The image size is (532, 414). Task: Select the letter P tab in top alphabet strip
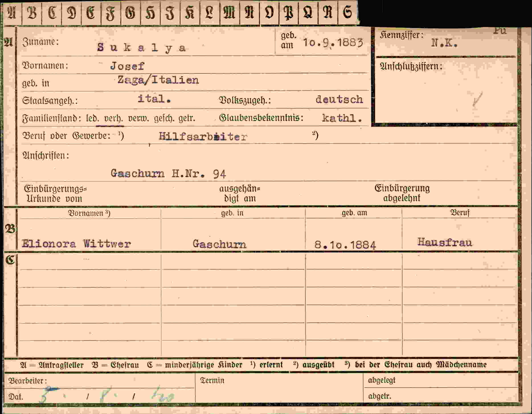click(289, 13)
